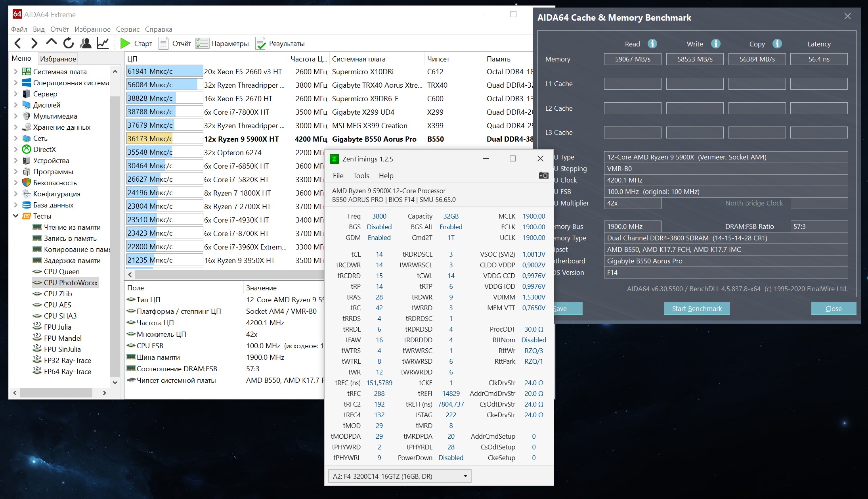Click the Close button in benchmark dialog
The height and width of the screenshot is (499, 868).
click(x=833, y=309)
